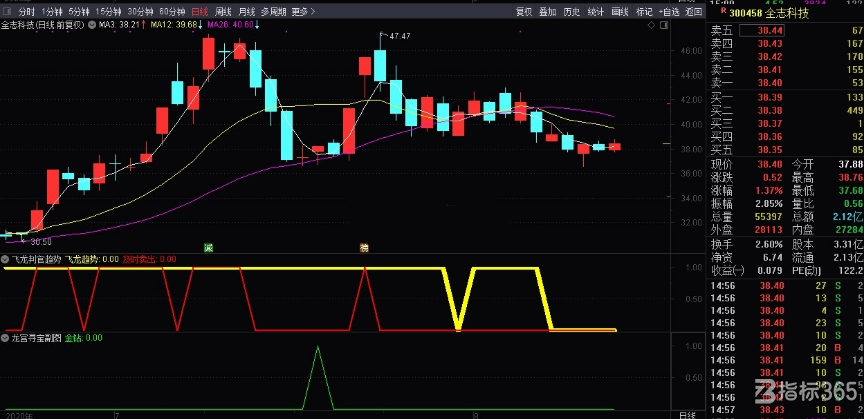866x419 pixels.
Task: Click the orange 榜 marker below the candles
Action: pos(364,247)
